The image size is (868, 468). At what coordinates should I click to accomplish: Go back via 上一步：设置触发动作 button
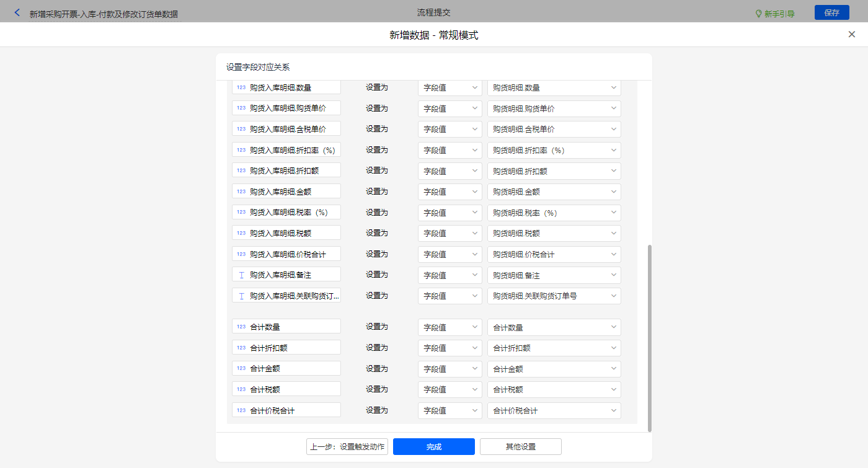347,447
